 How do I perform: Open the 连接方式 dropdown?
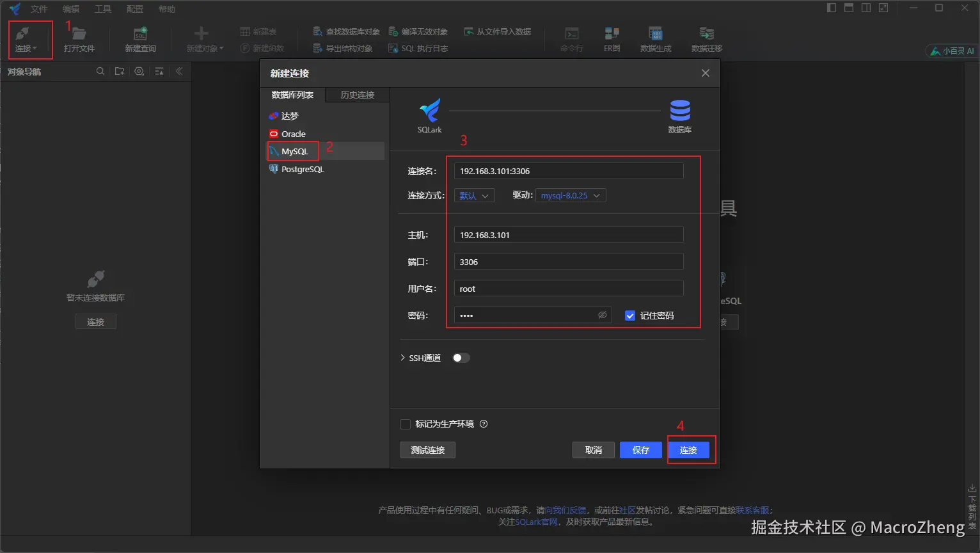(475, 195)
